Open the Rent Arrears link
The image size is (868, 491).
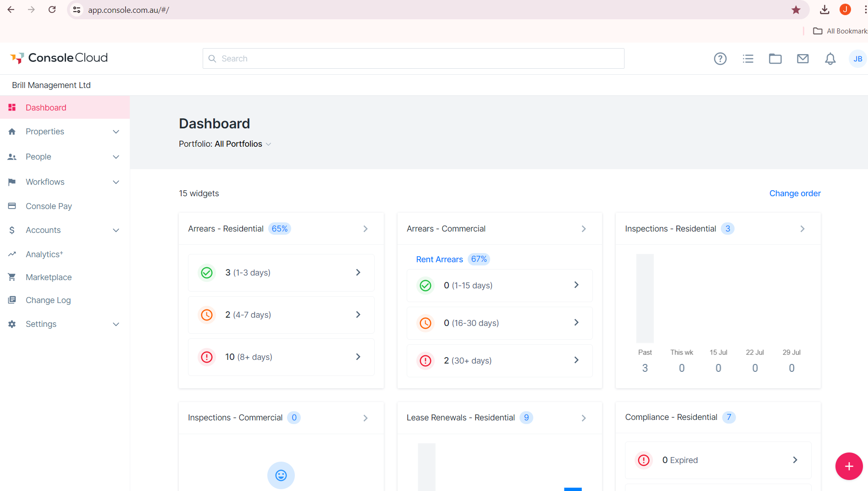[x=439, y=259]
